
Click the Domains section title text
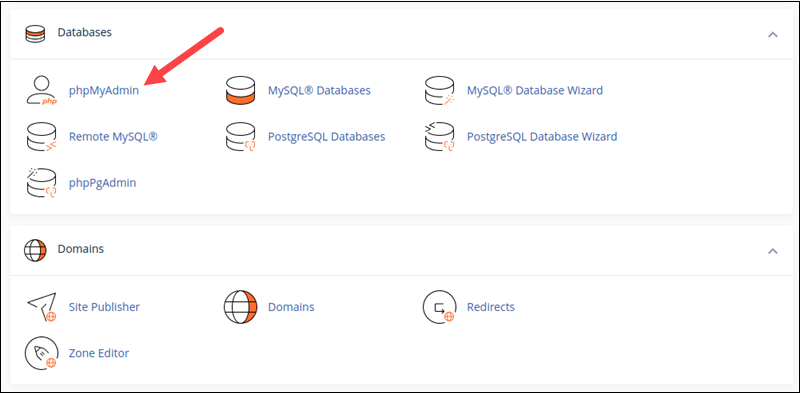(81, 249)
